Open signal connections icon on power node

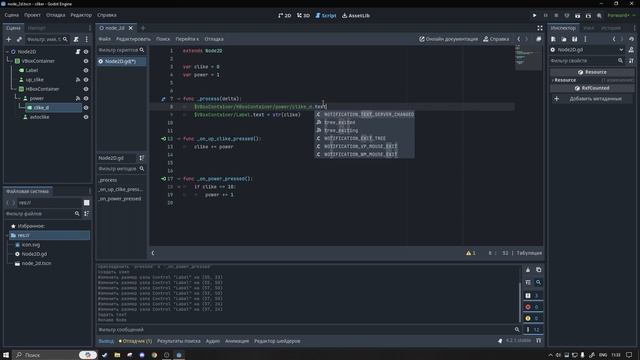click(78, 98)
